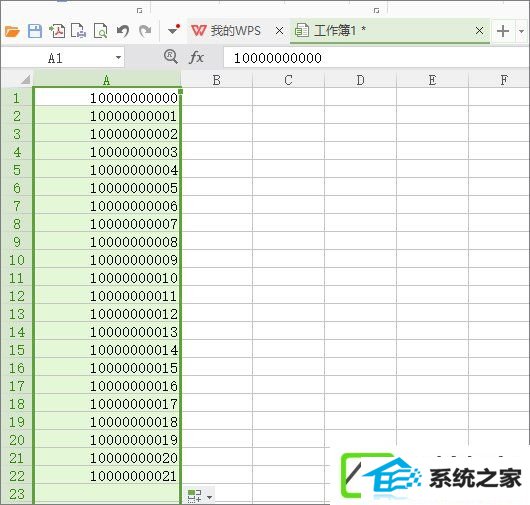530x505 pixels.
Task: Open file using the folder icon
Action: tap(12, 31)
